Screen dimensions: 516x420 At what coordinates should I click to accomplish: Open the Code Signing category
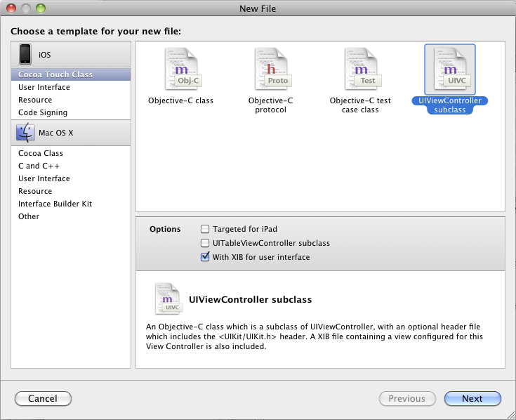click(x=71, y=112)
